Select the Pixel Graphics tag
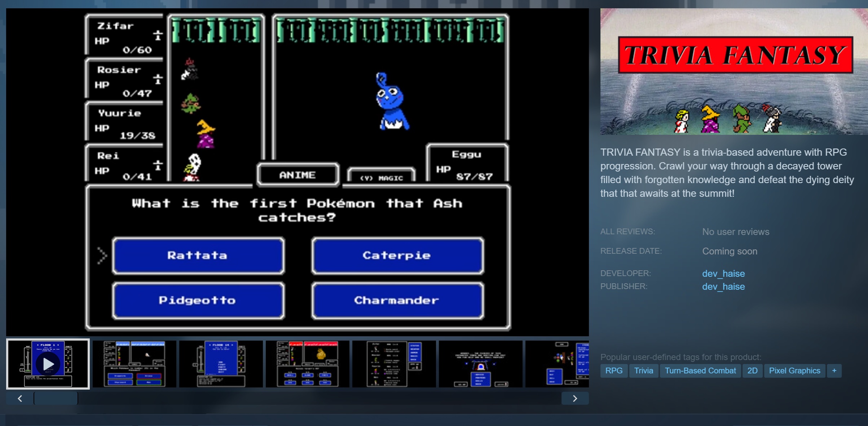 click(794, 370)
